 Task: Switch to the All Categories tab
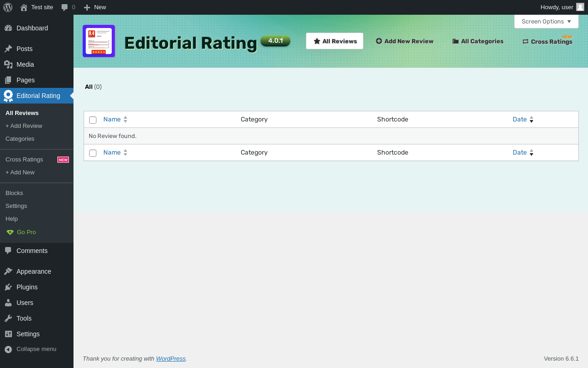[x=478, y=41]
